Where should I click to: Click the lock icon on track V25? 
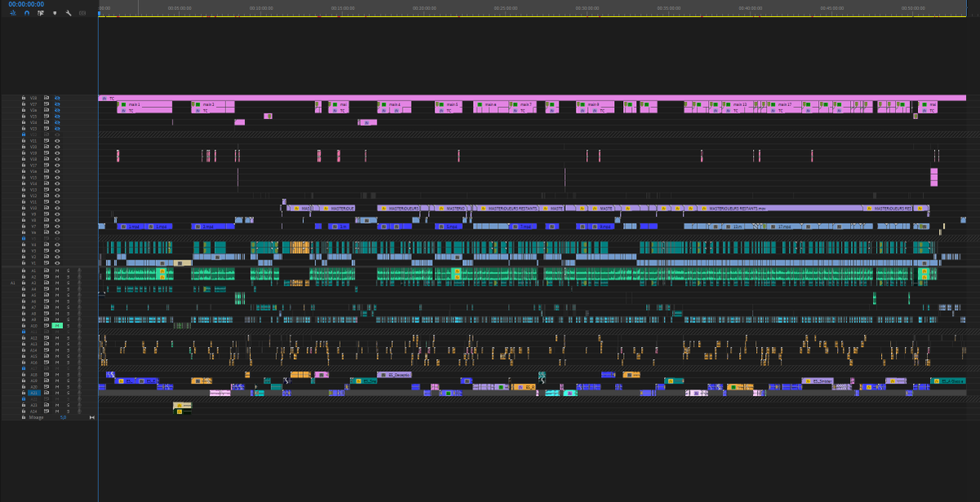(x=24, y=116)
